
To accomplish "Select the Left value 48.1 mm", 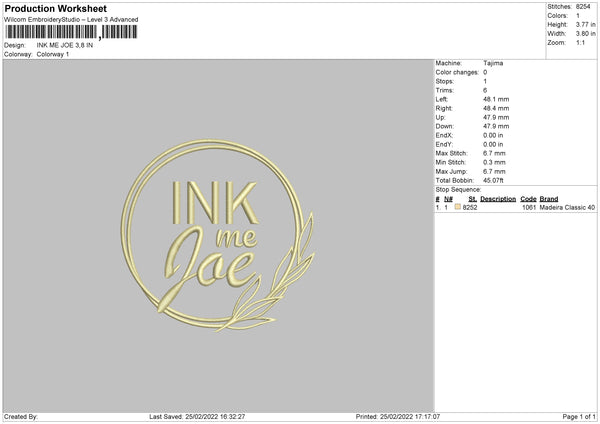I will pos(496,99).
